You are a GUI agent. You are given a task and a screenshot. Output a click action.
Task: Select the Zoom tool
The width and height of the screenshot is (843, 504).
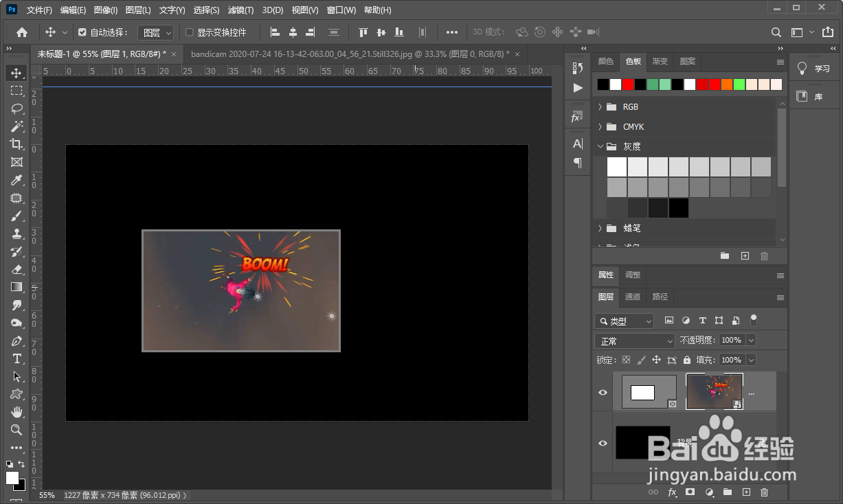point(16,430)
